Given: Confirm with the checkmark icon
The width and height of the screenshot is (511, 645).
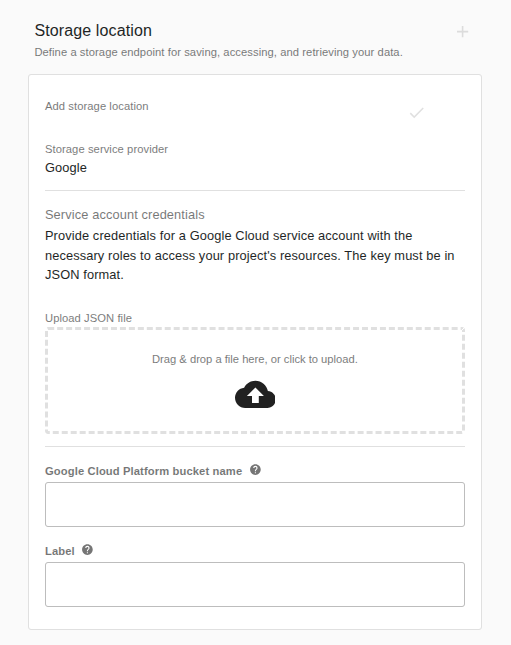Looking at the screenshot, I should coord(416,112).
